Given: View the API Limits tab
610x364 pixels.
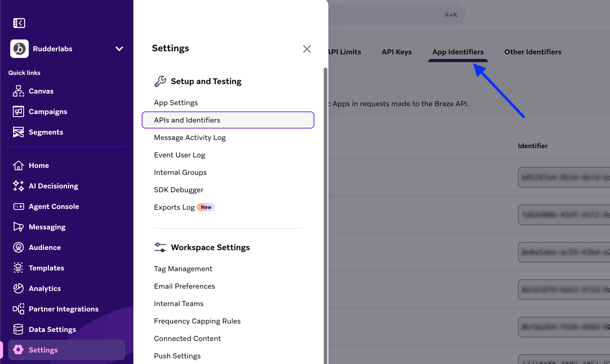Looking at the screenshot, I should point(344,52).
